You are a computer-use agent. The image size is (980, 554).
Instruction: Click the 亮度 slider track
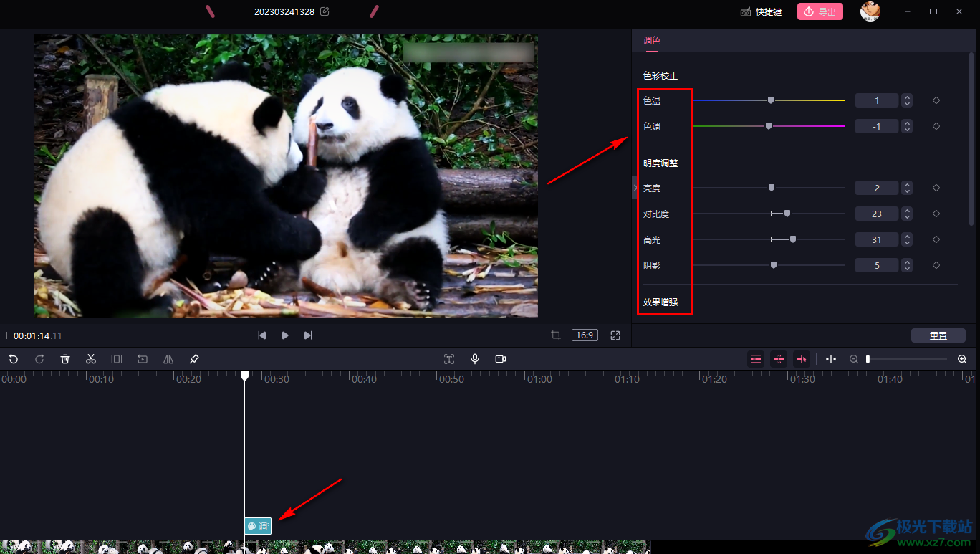769,188
